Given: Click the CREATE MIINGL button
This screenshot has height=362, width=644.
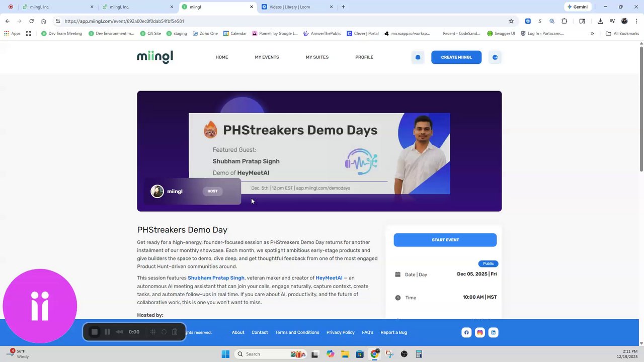Looking at the screenshot, I should point(456,57).
